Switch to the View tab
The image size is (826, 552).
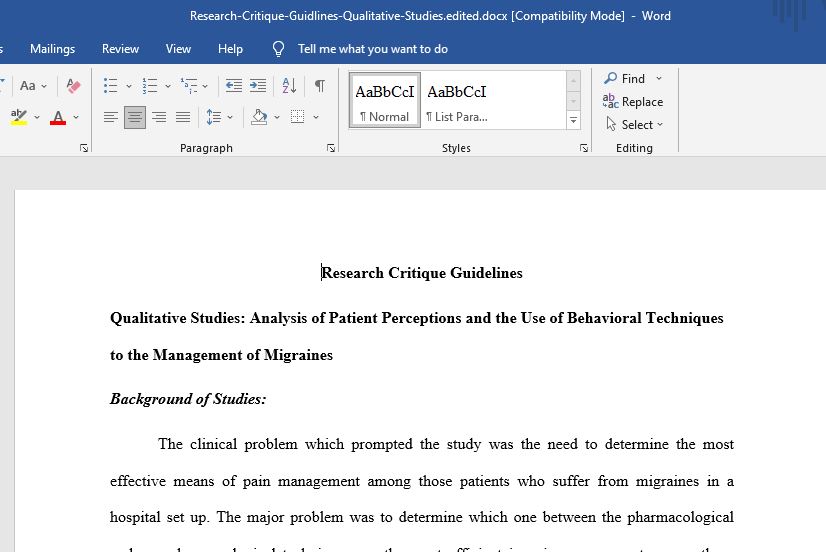pos(178,49)
